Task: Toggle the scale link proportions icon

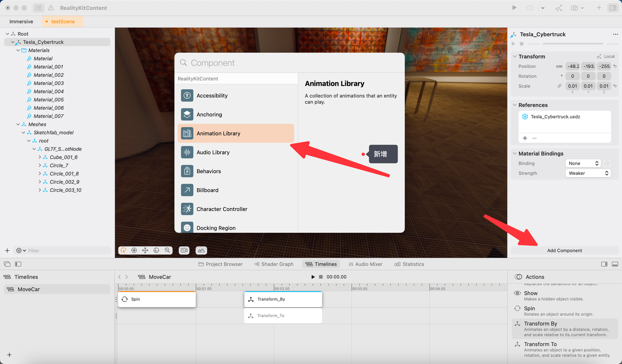Action: (559, 86)
